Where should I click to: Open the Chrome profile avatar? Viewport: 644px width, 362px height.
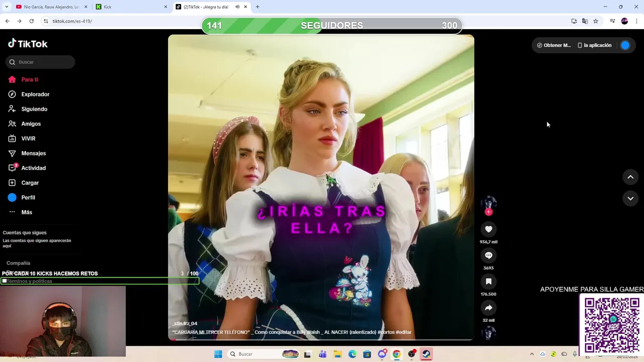[x=624, y=21]
